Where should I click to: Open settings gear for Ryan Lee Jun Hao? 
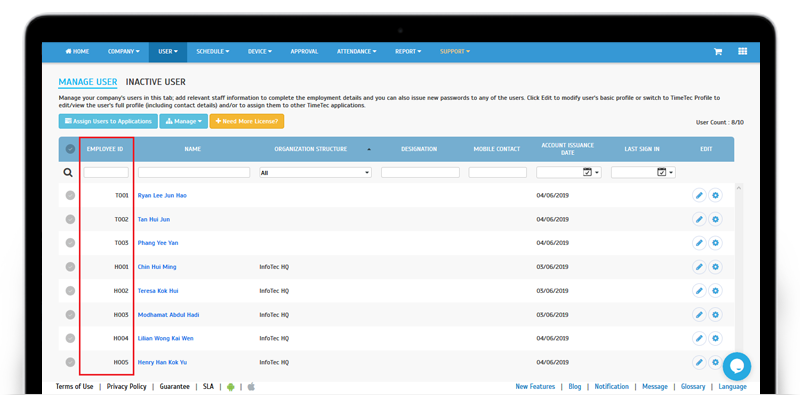click(715, 195)
